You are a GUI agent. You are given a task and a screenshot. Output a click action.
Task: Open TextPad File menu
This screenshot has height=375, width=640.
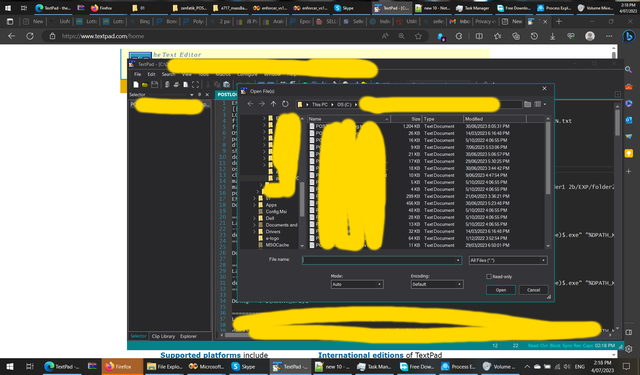138,74
